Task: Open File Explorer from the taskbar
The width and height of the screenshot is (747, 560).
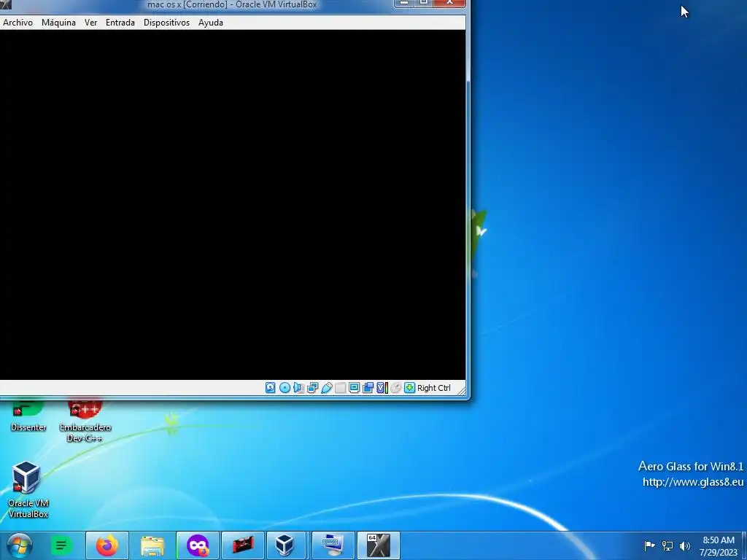Action: click(152, 545)
